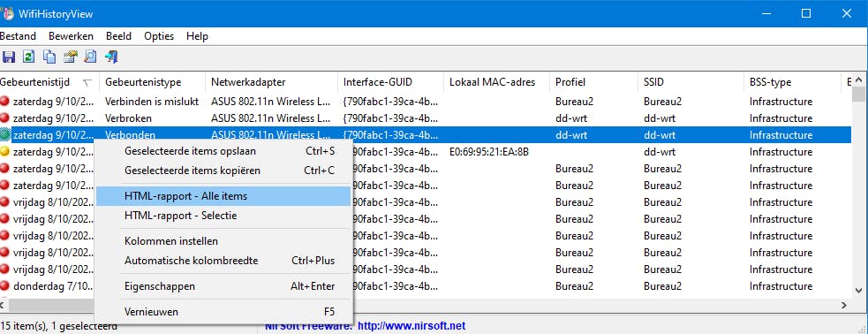Viewport: 868px width, 334px height.
Task: Open the Opties menu
Action: click(159, 36)
